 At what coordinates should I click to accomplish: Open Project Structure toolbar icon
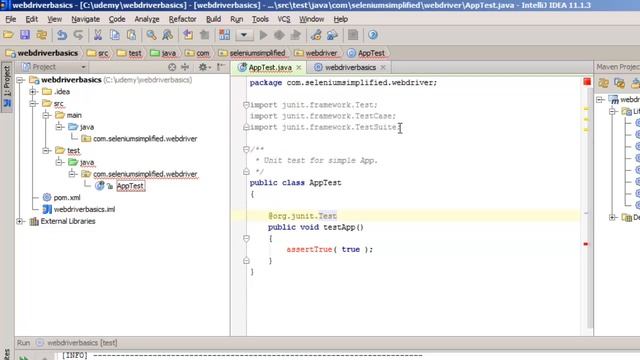pos(332,35)
